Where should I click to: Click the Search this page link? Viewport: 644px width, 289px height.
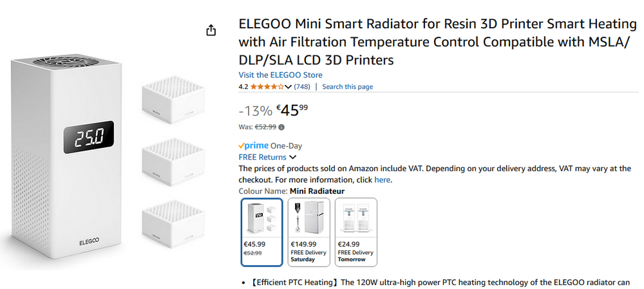click(x=348, y=87)
